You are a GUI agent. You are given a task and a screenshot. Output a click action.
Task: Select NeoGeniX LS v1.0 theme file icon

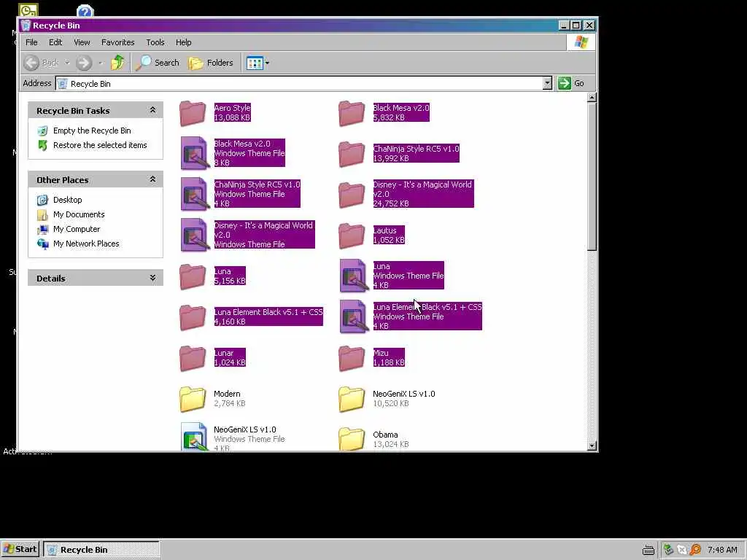(x=194, y=436)
